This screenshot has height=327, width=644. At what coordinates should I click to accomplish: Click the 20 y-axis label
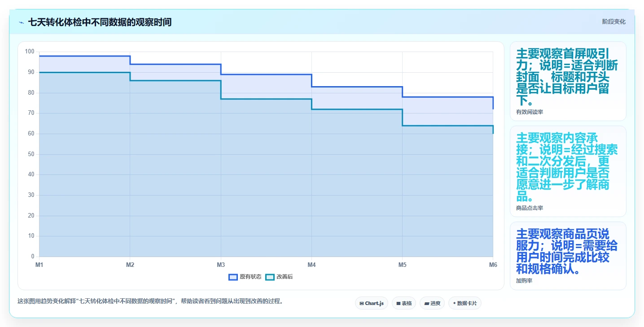click(x=31, y=216)
